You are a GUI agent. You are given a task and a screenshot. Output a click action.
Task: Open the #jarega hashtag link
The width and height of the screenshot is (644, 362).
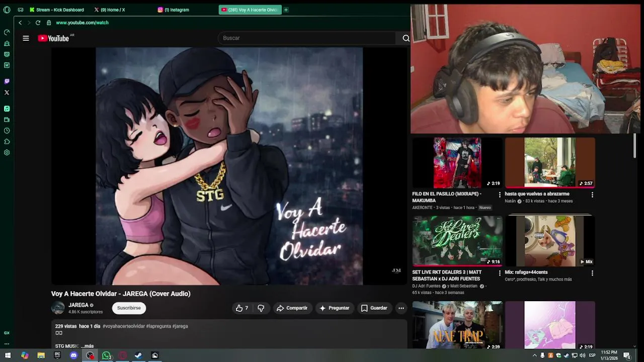(180, 326)
